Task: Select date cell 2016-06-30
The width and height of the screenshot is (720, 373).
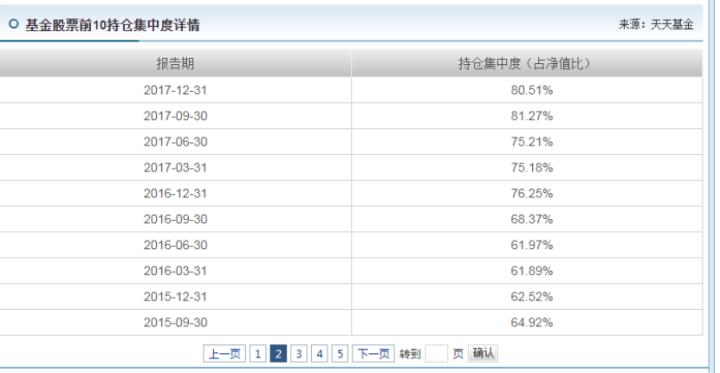Action: (175, 245)
